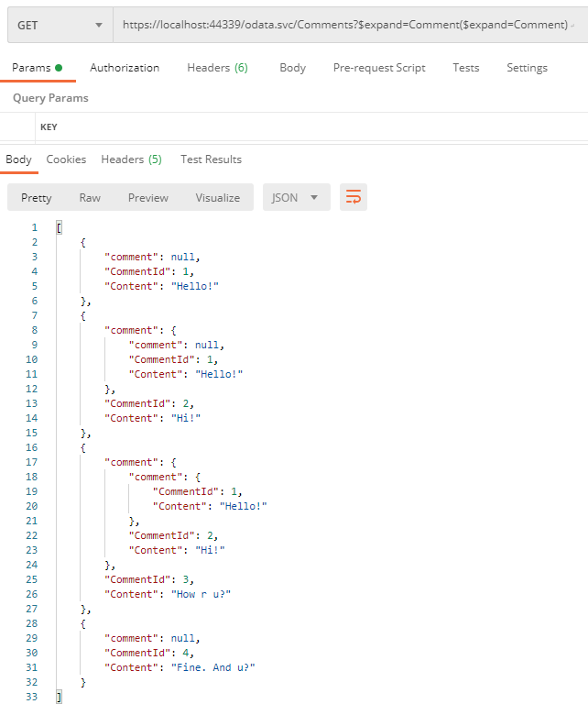Select the Params tab
Screen dimensions: 588x715
point(37,68)
